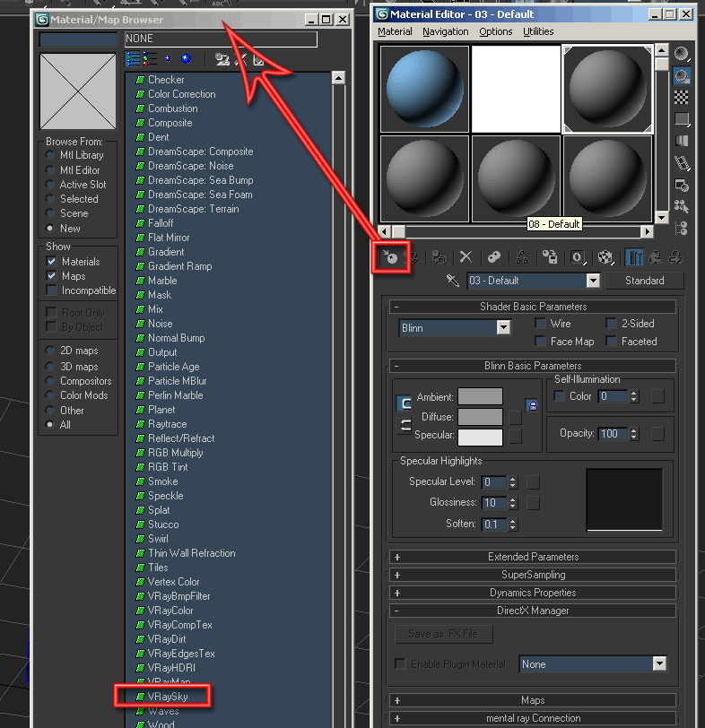Screen dimensions: 705x728
Task: Select the 2D maps filter
Action: click(49, 350)
